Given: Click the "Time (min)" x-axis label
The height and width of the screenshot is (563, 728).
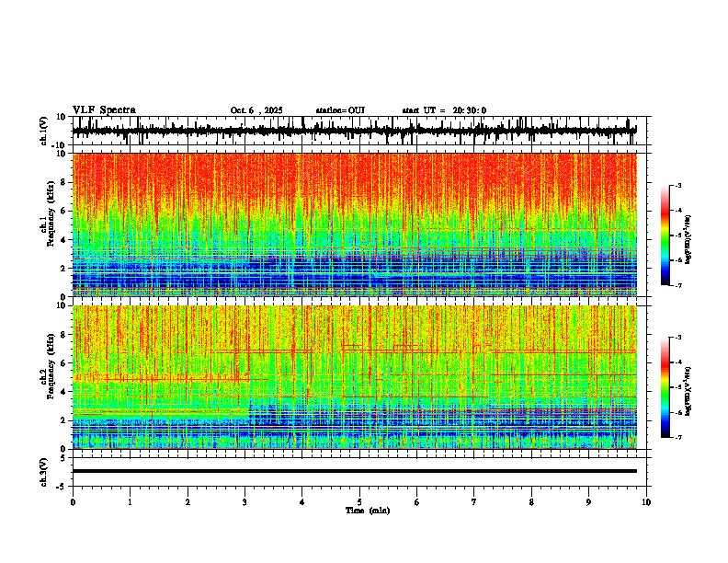Looking at the screenshot, I should pos(368,511).
